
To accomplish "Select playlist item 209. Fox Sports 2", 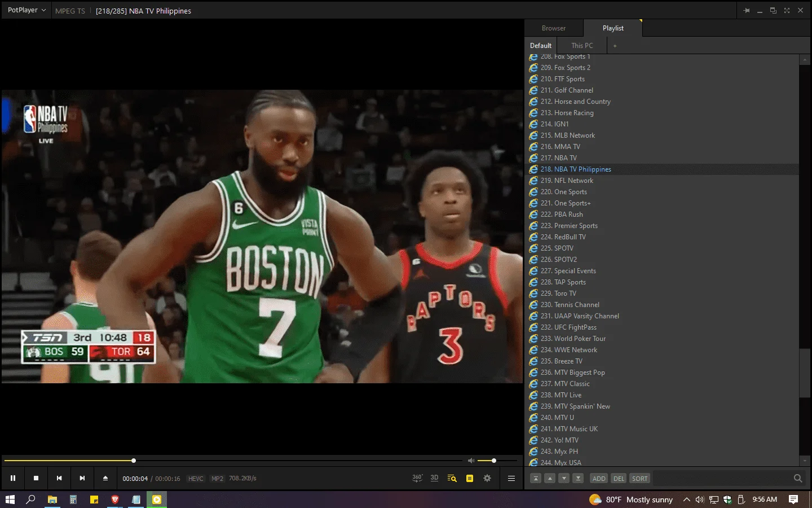I will [663, 68].
